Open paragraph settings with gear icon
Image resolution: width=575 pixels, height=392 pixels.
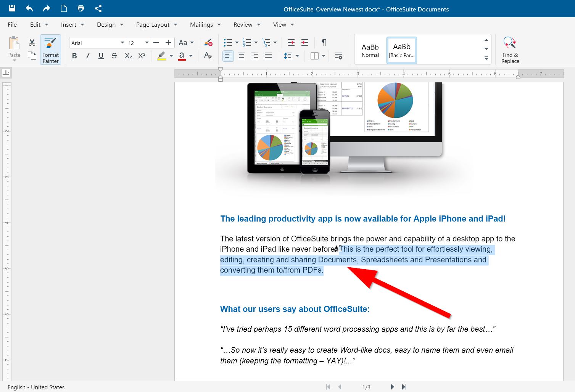click(338, 56)
